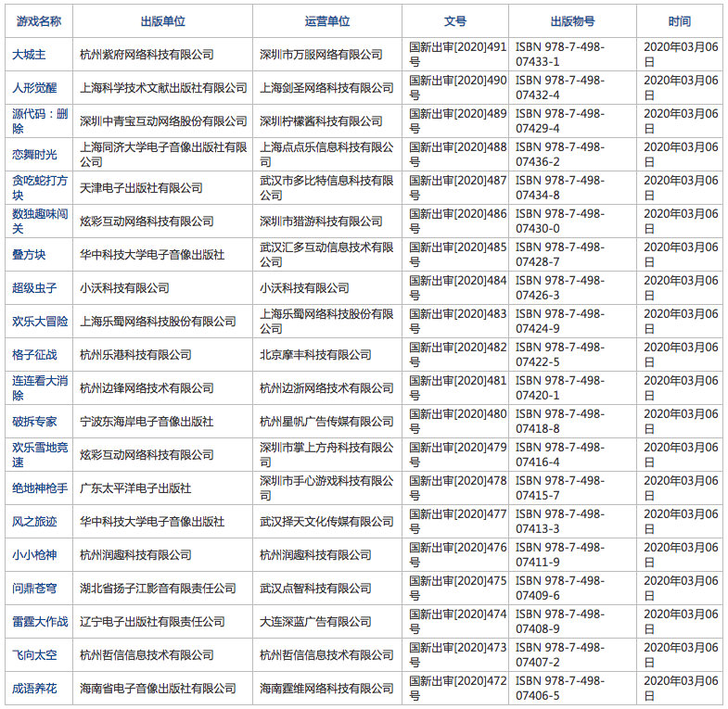The height and width of the screenshot is (709, 728).
Task: Select operator 杭州边浙网络技术有限公司
Action: [326, 388]
